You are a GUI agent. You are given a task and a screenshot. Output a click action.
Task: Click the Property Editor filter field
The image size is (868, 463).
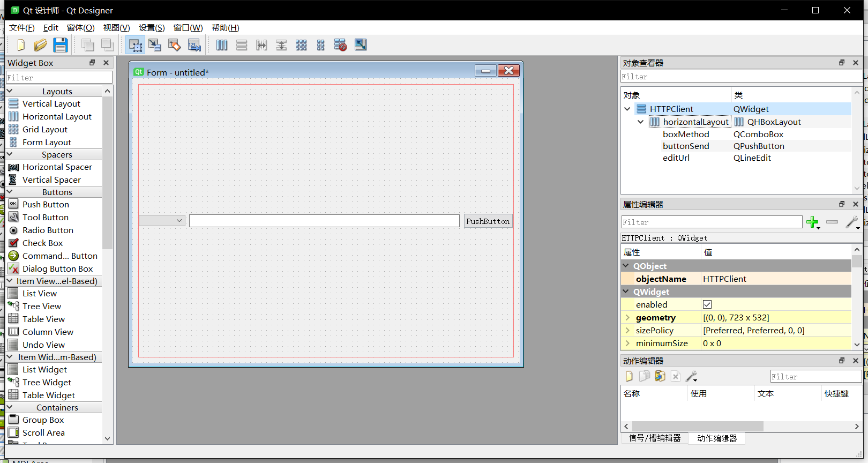712,222
